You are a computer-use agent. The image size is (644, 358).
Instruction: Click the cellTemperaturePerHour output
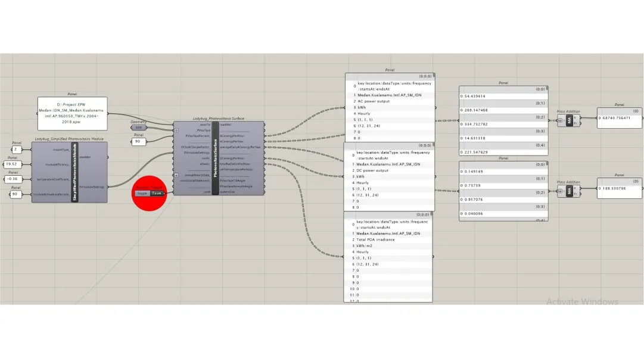coord(236,169)
